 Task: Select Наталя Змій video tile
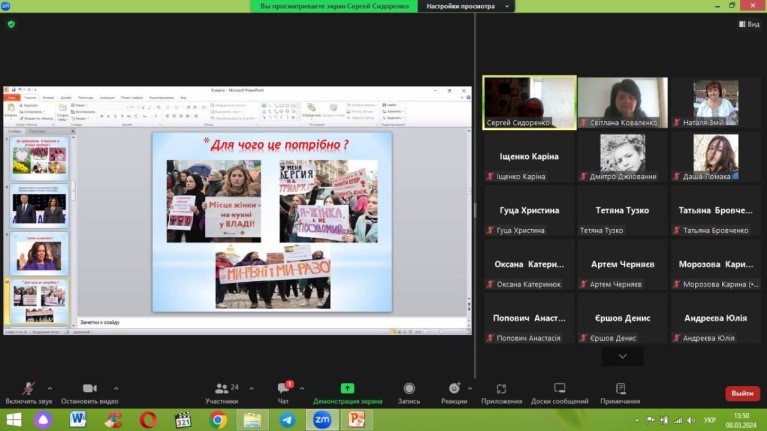(715, 102)
